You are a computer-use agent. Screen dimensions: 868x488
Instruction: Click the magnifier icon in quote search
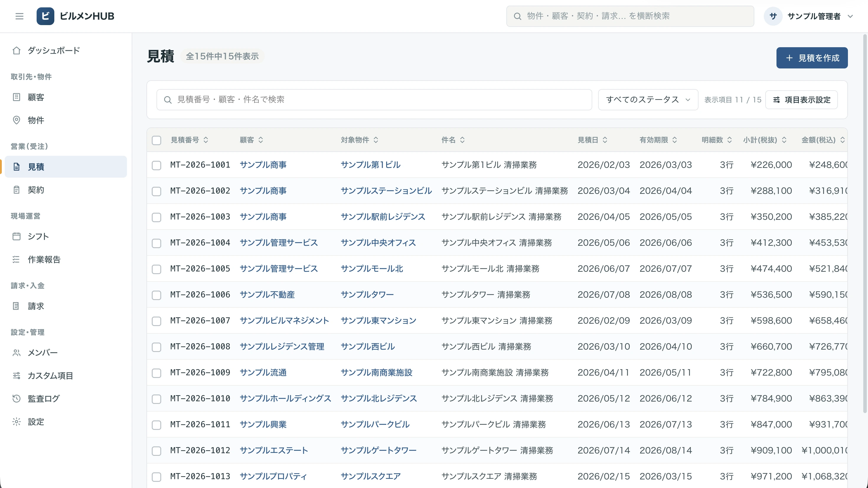[167, 100]
